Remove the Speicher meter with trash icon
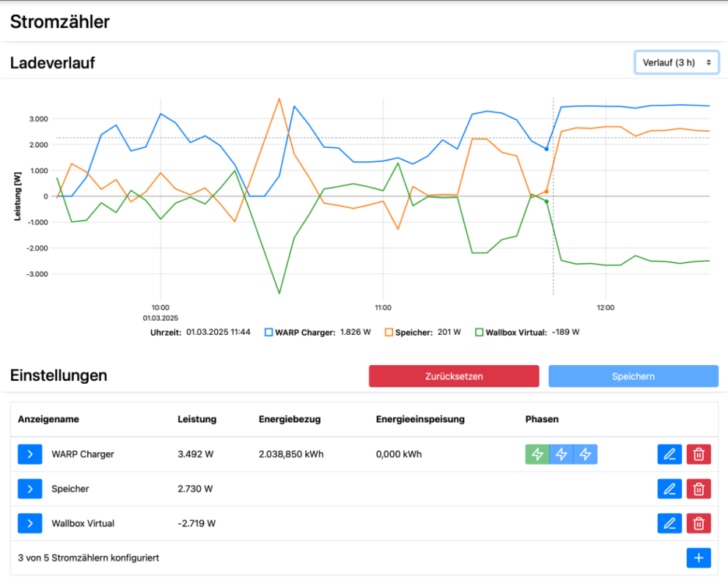 click(x=698, y=489)
